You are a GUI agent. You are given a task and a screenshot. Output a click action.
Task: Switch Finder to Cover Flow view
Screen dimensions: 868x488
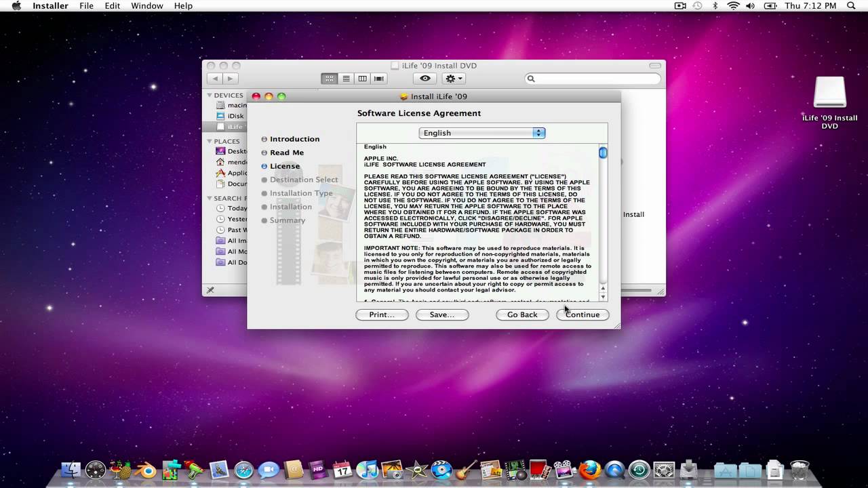[x=378, y=79]
